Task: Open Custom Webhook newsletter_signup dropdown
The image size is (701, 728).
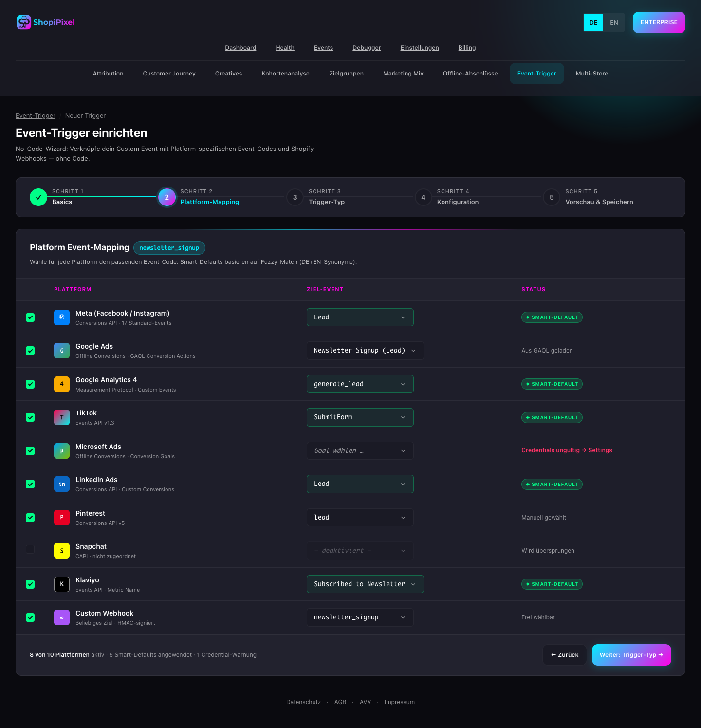Action: 360,617
